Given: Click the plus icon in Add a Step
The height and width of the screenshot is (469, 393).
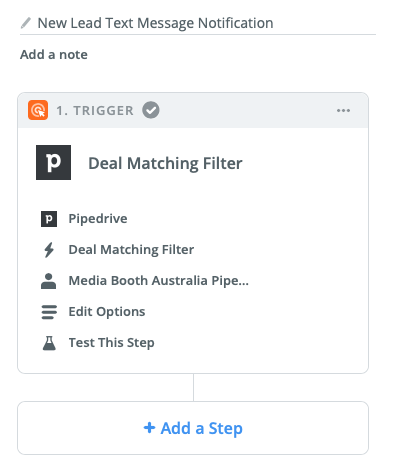Looking at the screenshot, I should [x=149, y=427].
